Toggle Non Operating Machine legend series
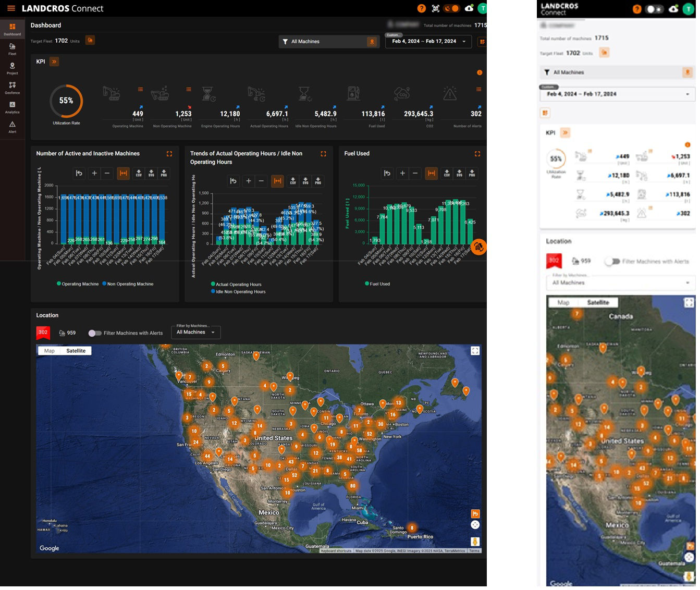 128,285
